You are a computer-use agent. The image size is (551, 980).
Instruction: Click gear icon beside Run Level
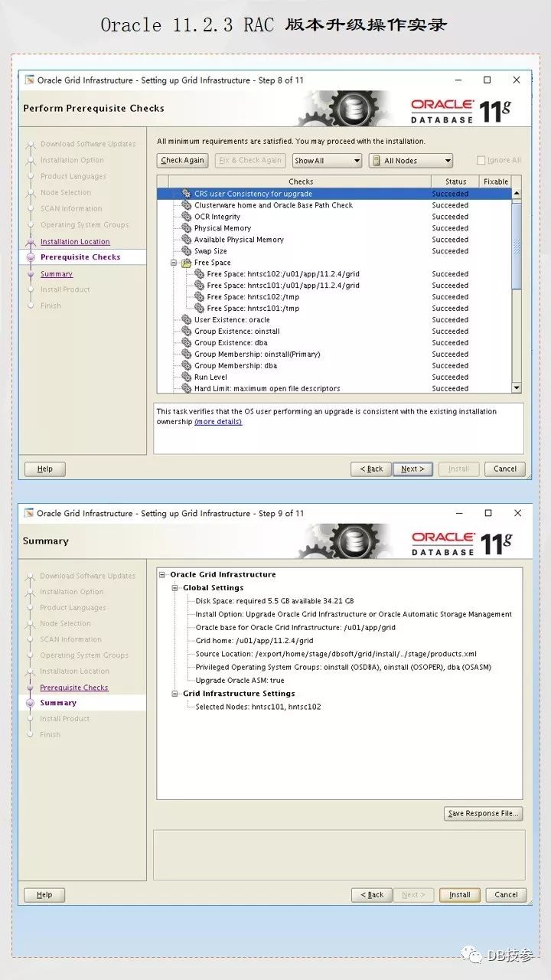coord(186,377)
